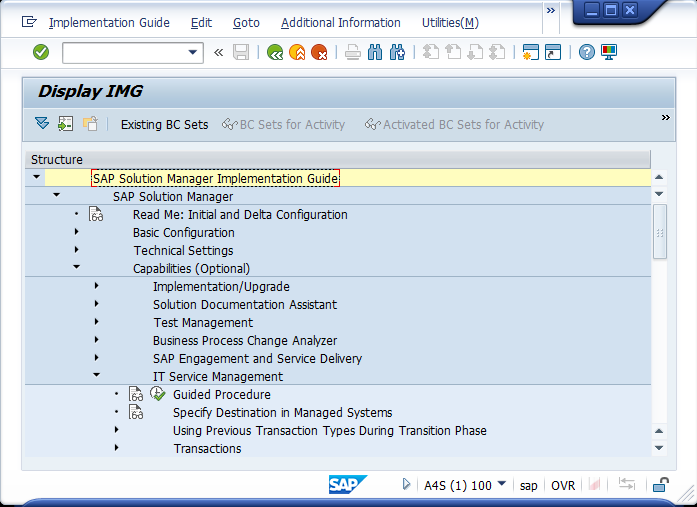Screen dimensions: 697x507
Task: Open the Goto menu
Action: tap(246, 22)
